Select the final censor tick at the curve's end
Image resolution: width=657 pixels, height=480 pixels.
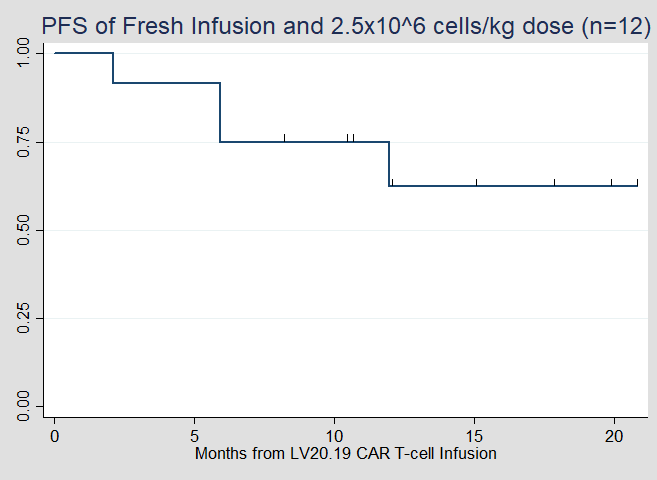pos(637,182)
